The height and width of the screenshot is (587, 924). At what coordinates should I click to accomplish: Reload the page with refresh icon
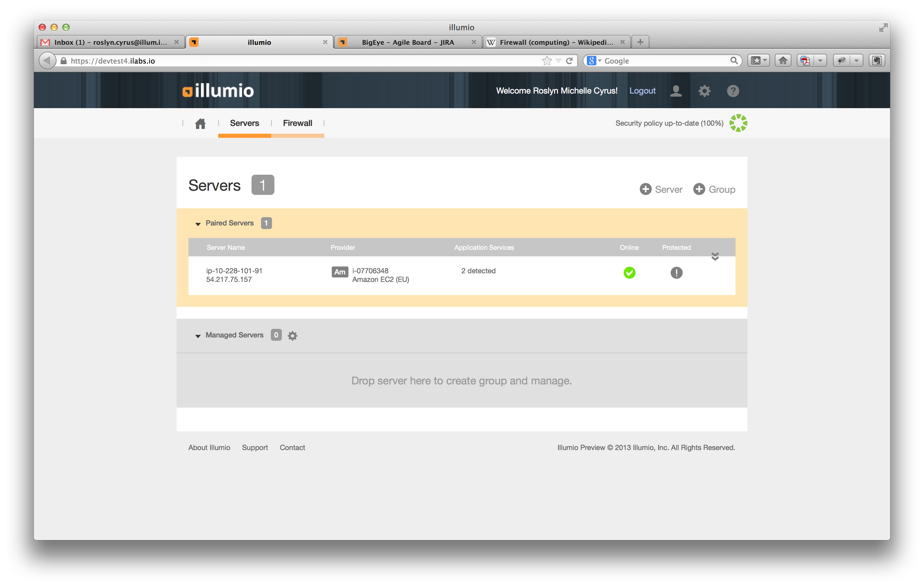coord(569,61)
